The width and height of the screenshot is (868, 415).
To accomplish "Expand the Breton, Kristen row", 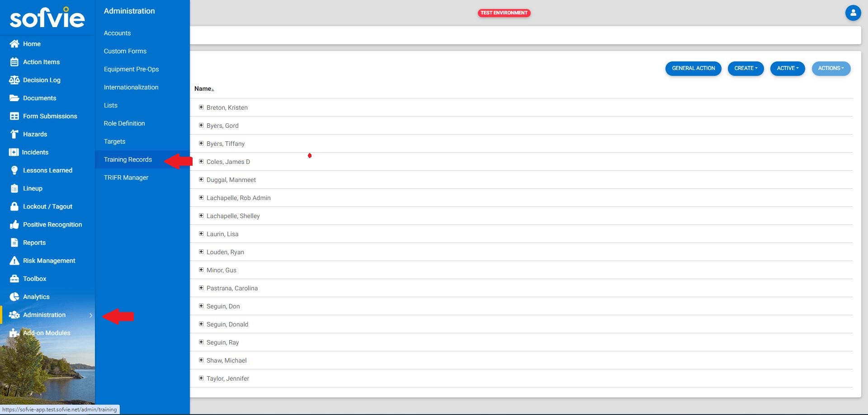I will click(x=201, y=107).
